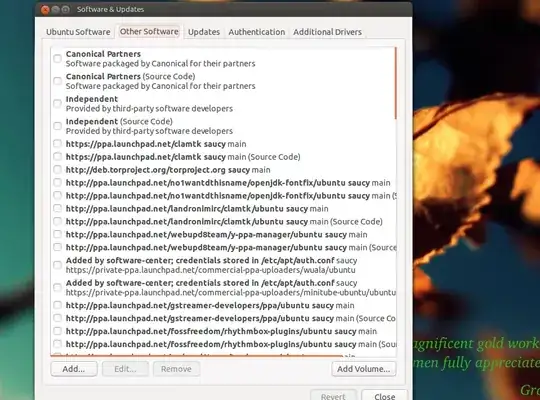Enable fossfreedom rhythmbox-plugins saucy main checkbox
The width and height of the screenshot is (540, 400).
point(58,331)
